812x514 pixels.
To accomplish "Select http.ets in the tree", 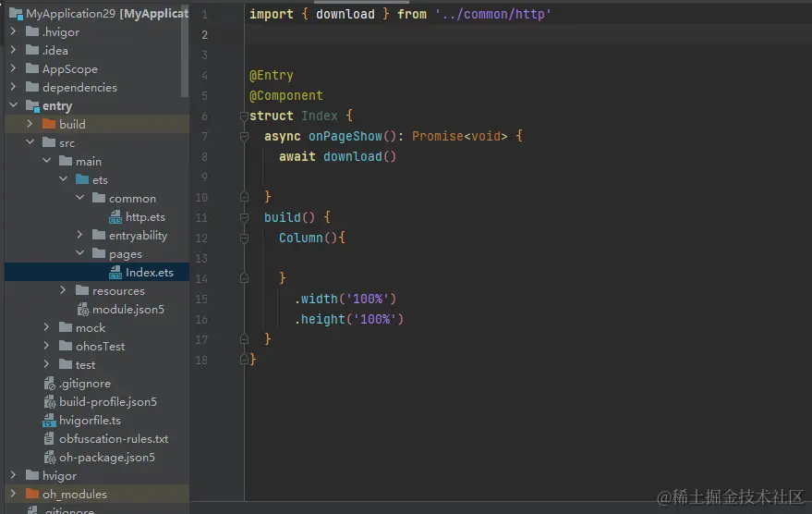I will 146,217.
